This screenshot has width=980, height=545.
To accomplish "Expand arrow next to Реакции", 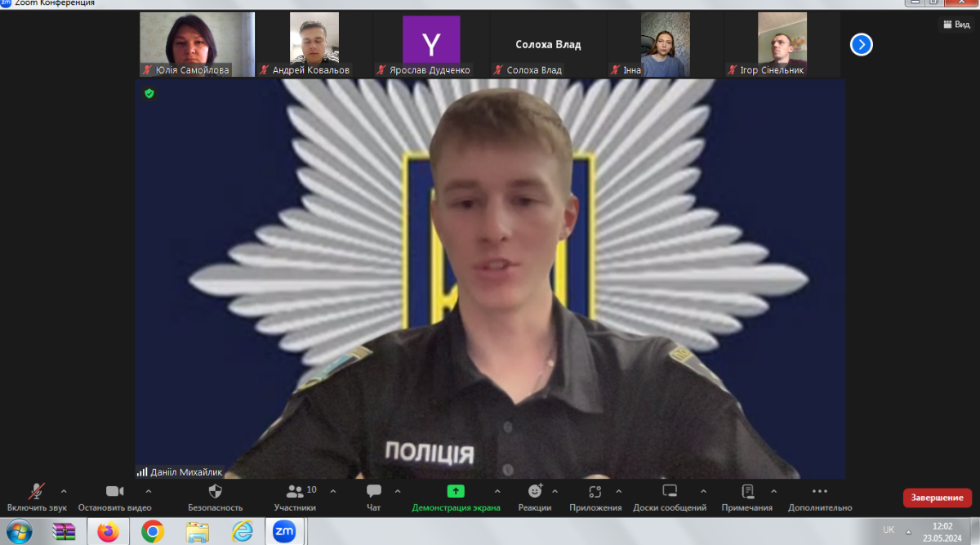I will pyautogui.click(x=555, y=491).
